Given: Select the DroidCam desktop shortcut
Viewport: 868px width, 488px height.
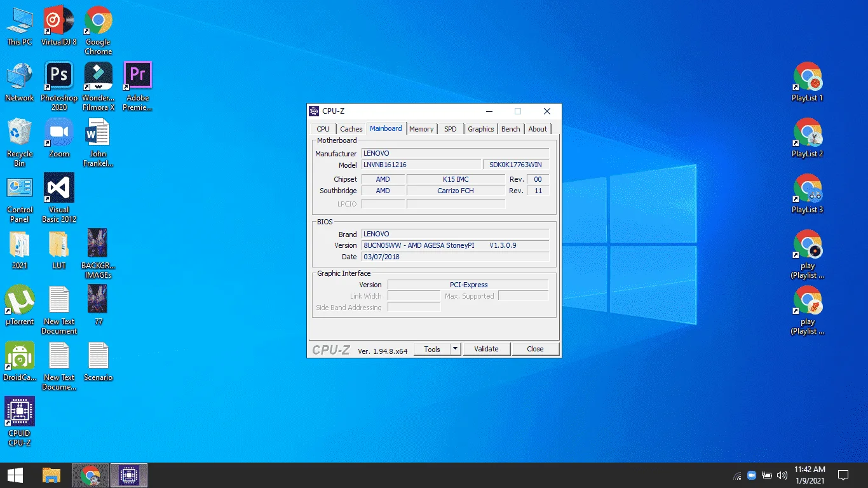Looking at the screenshot, I should 20,362.
